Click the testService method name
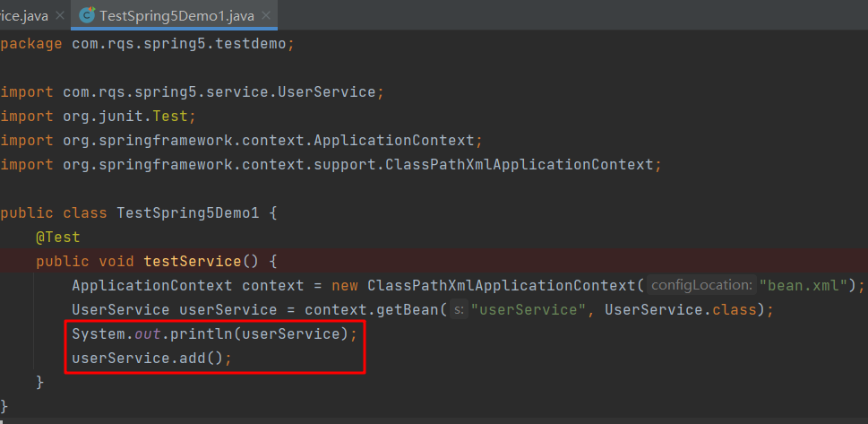The width and height of the screenshot is (868, 424). click(x=193, y=261)
